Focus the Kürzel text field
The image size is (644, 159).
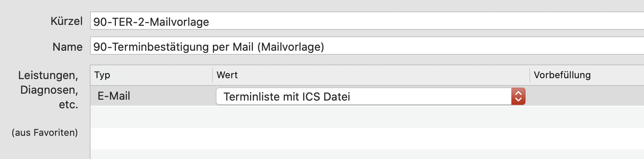pyautogui.click(x=367, y=21)
